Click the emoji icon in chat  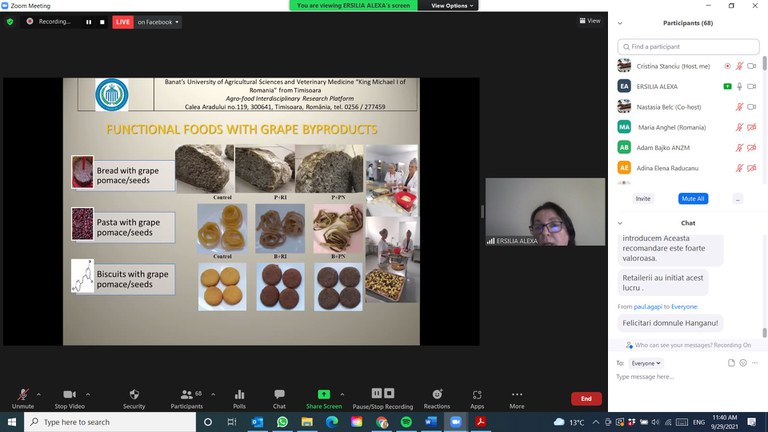(743, 363)
